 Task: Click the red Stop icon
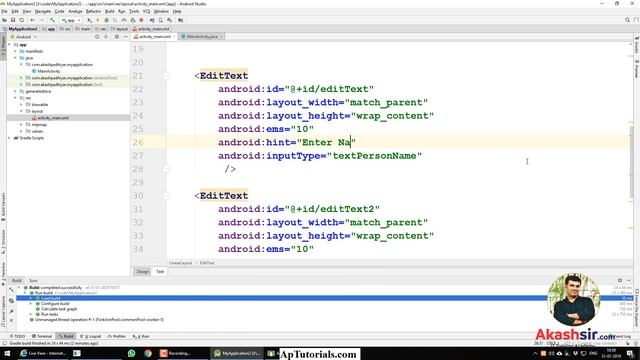142,20
